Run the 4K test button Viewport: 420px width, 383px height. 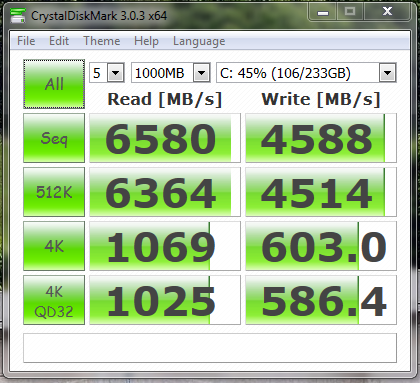tap(54, 246)
